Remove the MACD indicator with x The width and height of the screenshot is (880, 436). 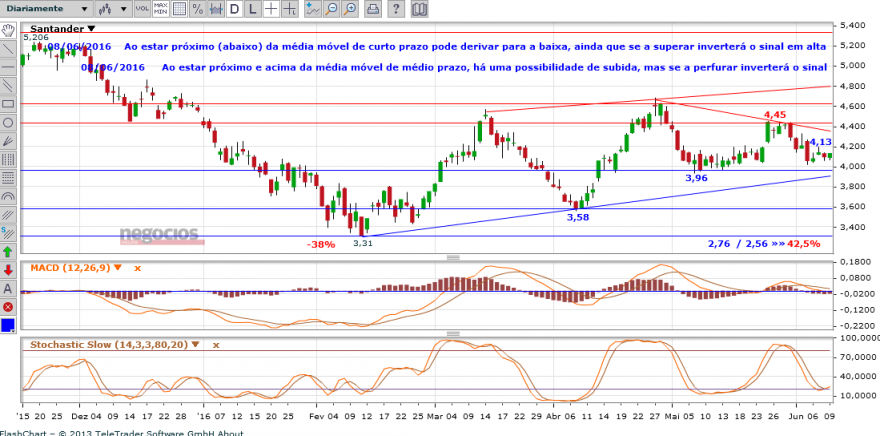pos(138,268)
